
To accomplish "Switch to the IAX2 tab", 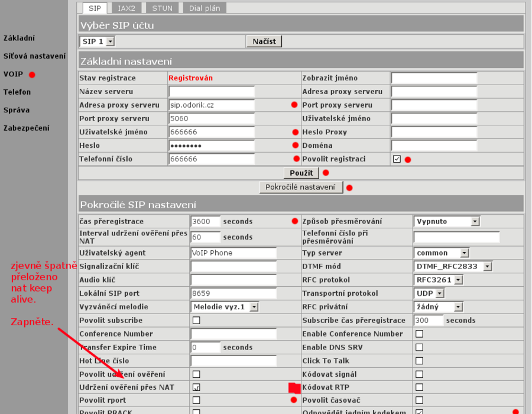I will (x=126, y=8).
